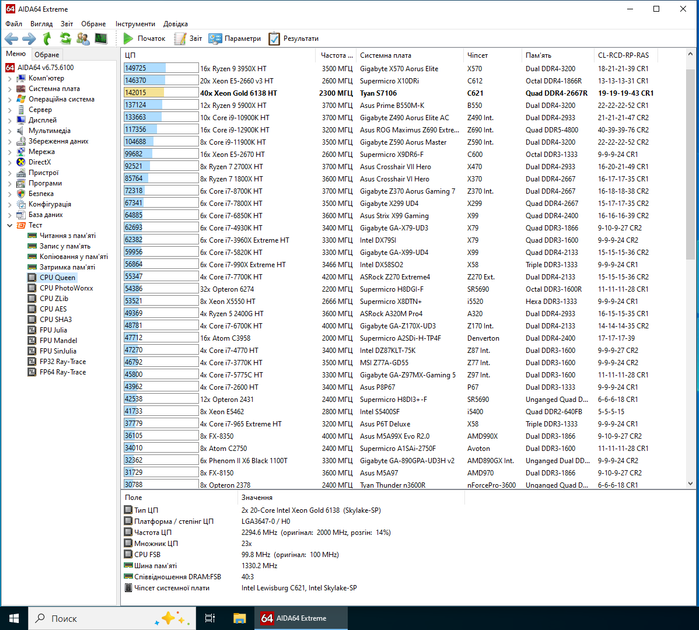Click the taskbar Поиск search box
The height and width of the screenshot is (630, 699).
coord(112,618)
